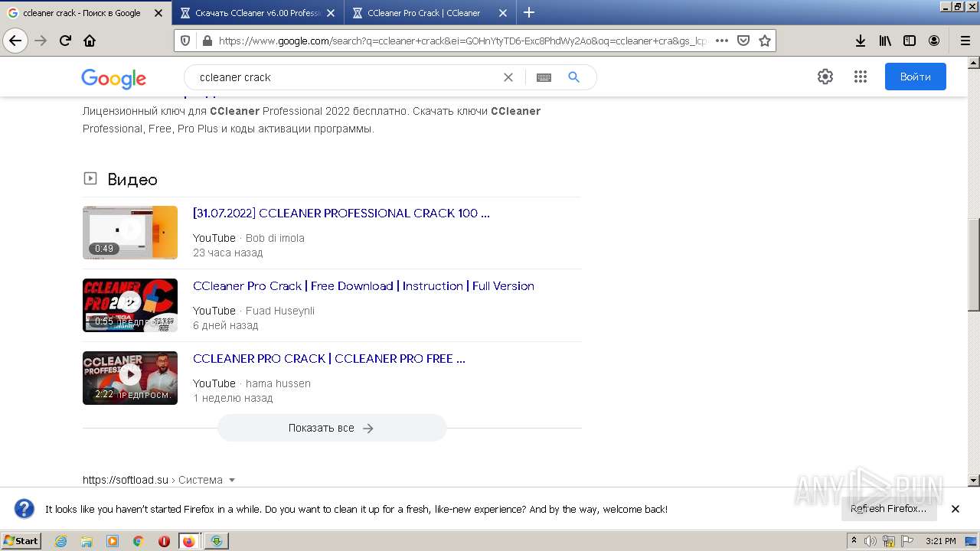Close the ccleaner crack Google tab
Screen dimensions: 980x551
pos(158,13)
